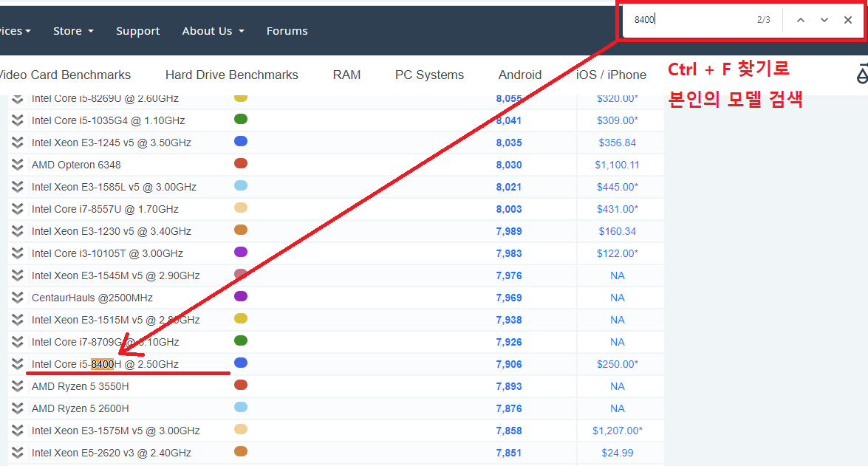The height and width of the screenshot is (466, 868).
Task: Expand the Intel Xeon E3-1245 v5 row chevron
Action: pyautogui.click(x=18, y=143)
